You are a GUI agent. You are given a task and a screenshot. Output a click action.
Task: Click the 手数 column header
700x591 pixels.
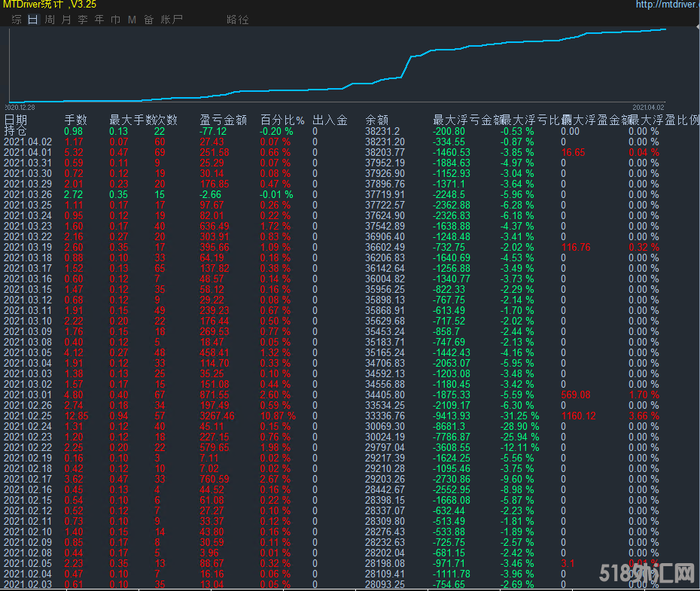coord(75,120)
